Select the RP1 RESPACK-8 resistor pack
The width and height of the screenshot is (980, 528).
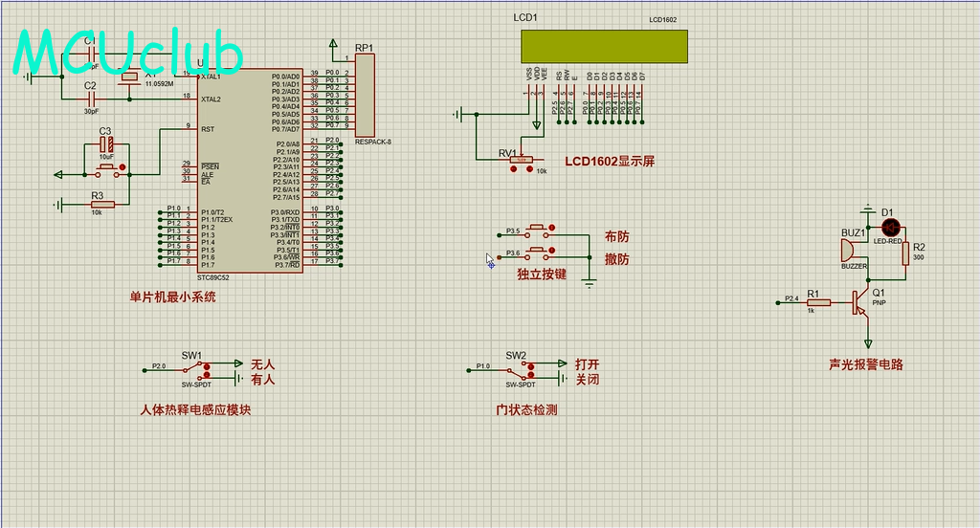coord(365,96)
